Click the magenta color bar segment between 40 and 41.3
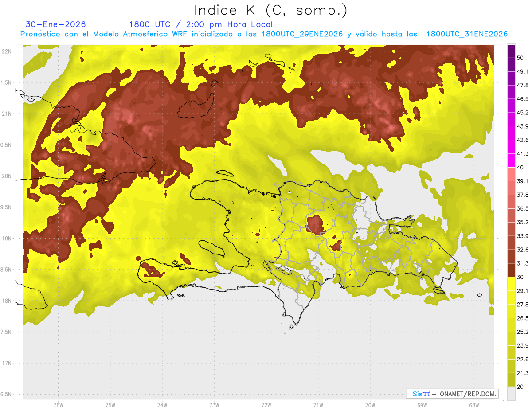Viewport: 532px width, 411px height. point(512,160)
